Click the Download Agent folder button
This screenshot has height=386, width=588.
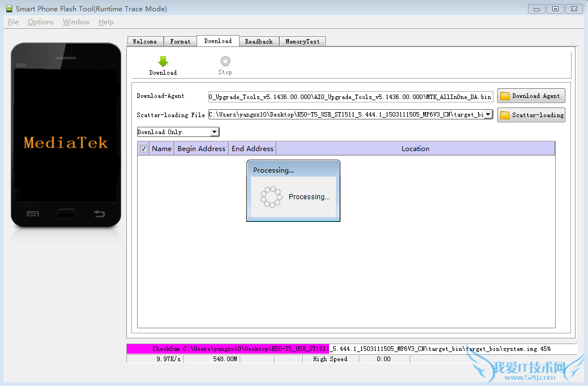tap(531, 96)
